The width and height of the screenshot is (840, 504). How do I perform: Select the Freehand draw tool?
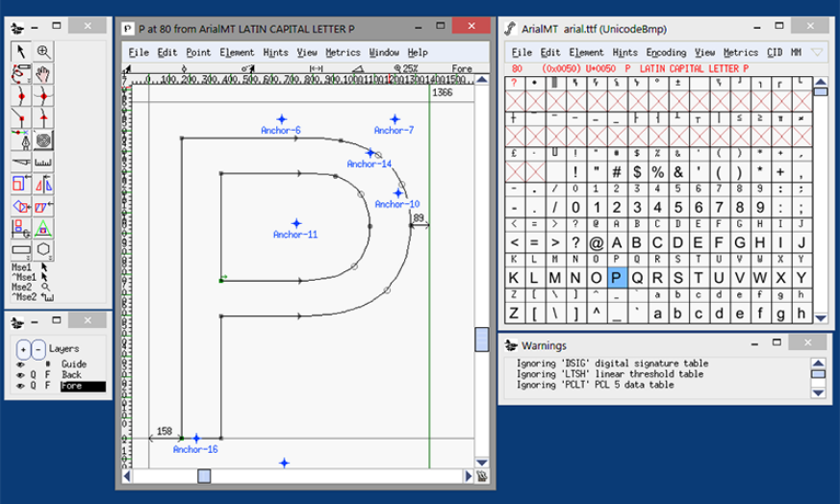tap(21, 74)
